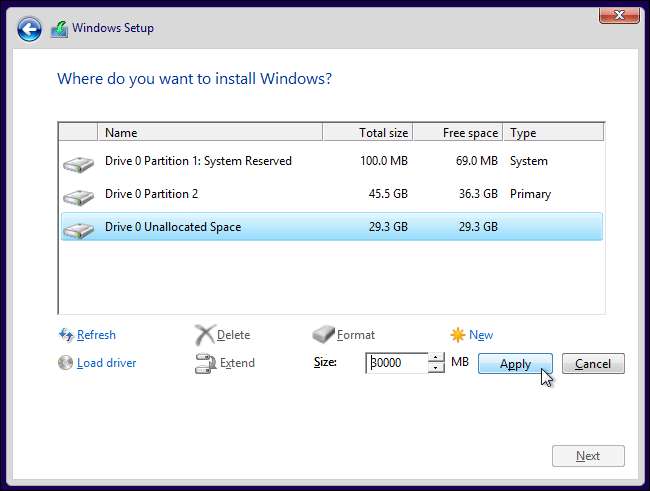Viewport: 650px width, 491px height.
Task: Click into the Size input field
Action: tap(396, 363)
